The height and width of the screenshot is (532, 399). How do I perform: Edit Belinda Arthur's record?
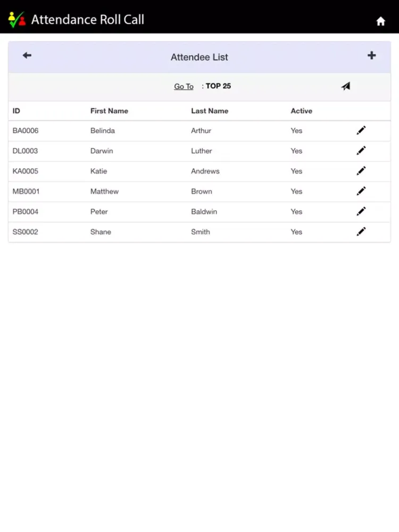coord(361,130)
